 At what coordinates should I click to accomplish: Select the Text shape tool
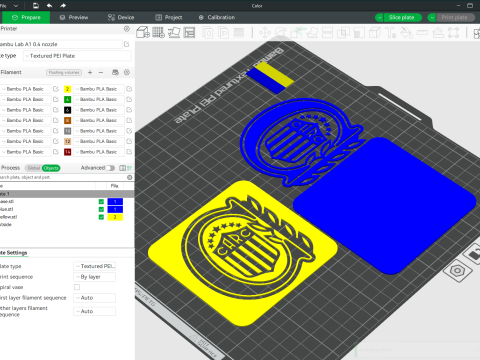[x=390, y=33]
